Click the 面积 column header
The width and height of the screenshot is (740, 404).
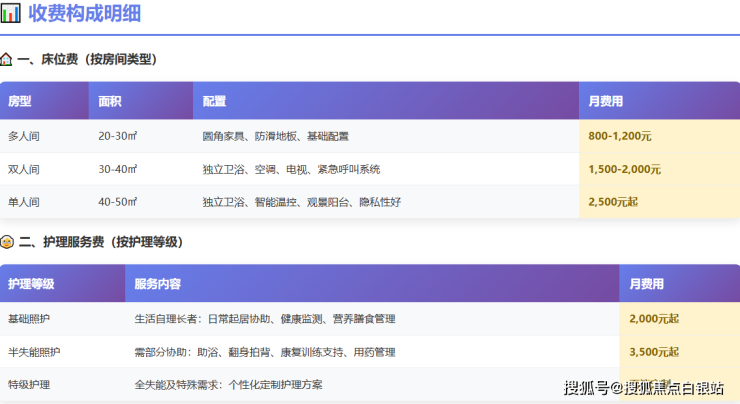pyautogui.click(x=110, y=101)
